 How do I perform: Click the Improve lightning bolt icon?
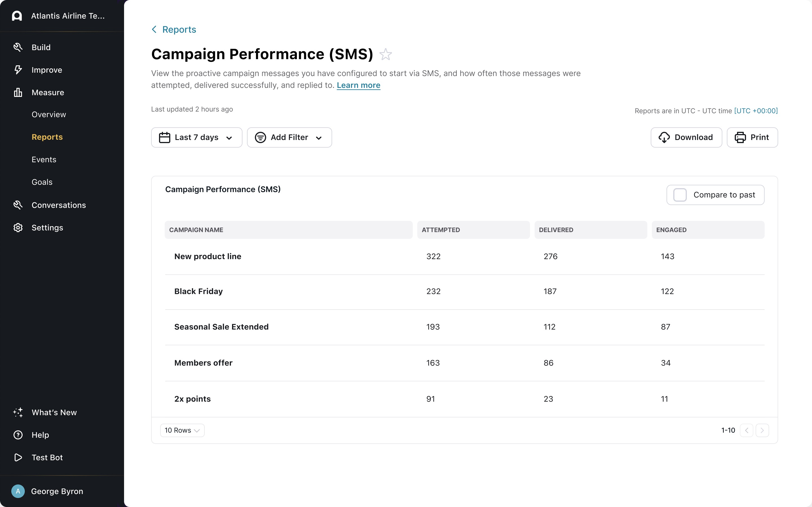pos(18,70)
